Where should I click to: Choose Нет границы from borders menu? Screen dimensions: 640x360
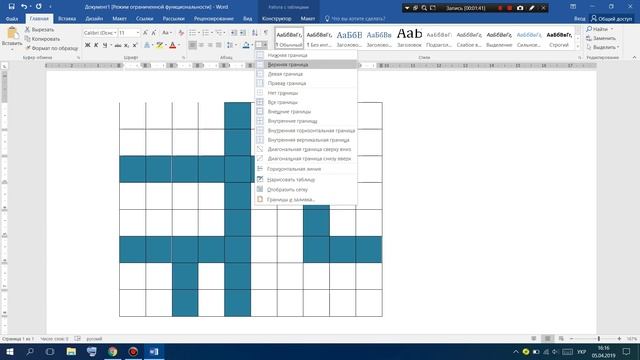pyautogui.click(x=306, y=93)
